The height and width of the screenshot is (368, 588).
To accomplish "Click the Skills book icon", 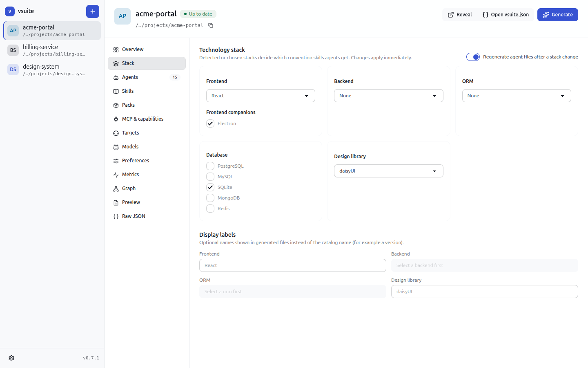I will pos(116,91).
